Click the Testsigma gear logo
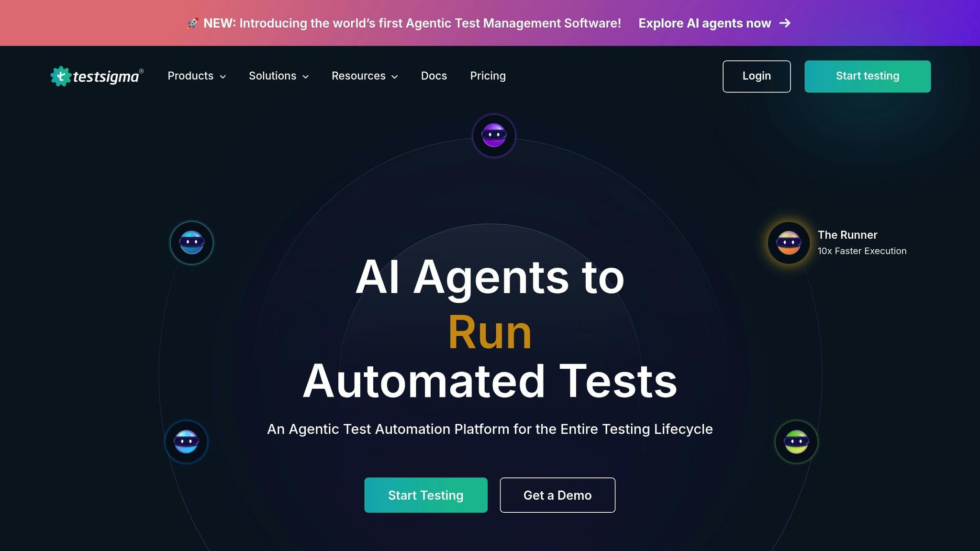The height and width of the screenshot is (551, 980). 61,76
